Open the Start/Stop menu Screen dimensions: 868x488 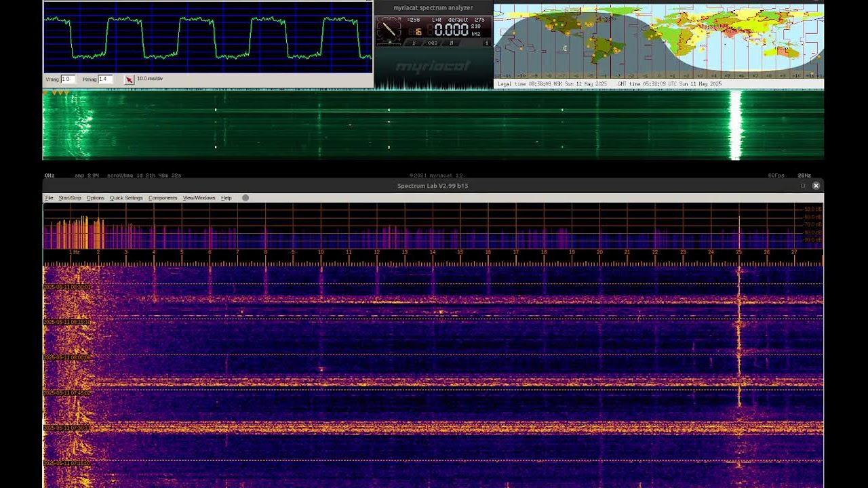click(70, 198)
